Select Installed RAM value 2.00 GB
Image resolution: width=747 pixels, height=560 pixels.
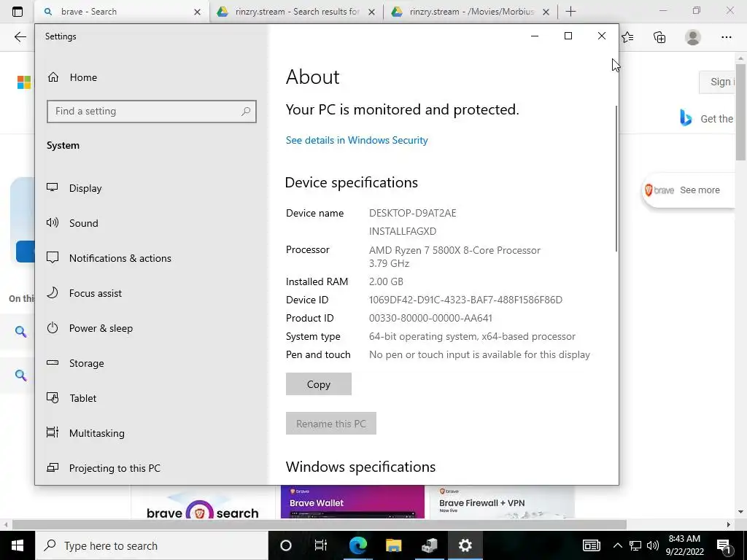(386, 281)
